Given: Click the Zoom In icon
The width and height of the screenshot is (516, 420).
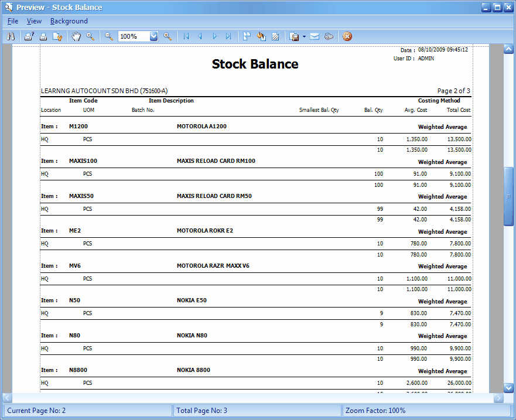Looking at the screenshot, I should coord(168,36).
